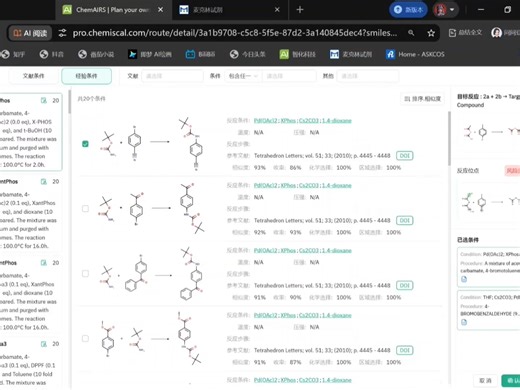Click the edit icon on the second left condition card
Viewport: 520px width, 390px height.
[44, 181]
